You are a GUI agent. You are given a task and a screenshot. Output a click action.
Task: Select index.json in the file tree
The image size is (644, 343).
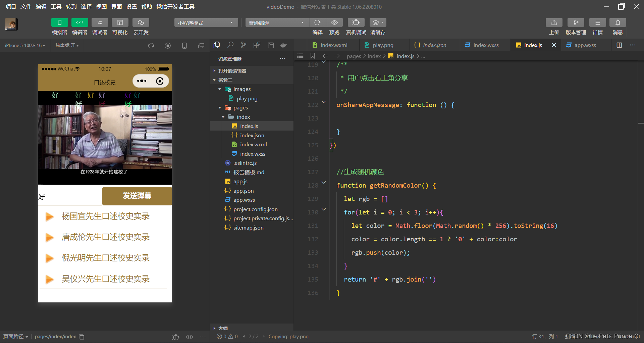pos(252,135)
